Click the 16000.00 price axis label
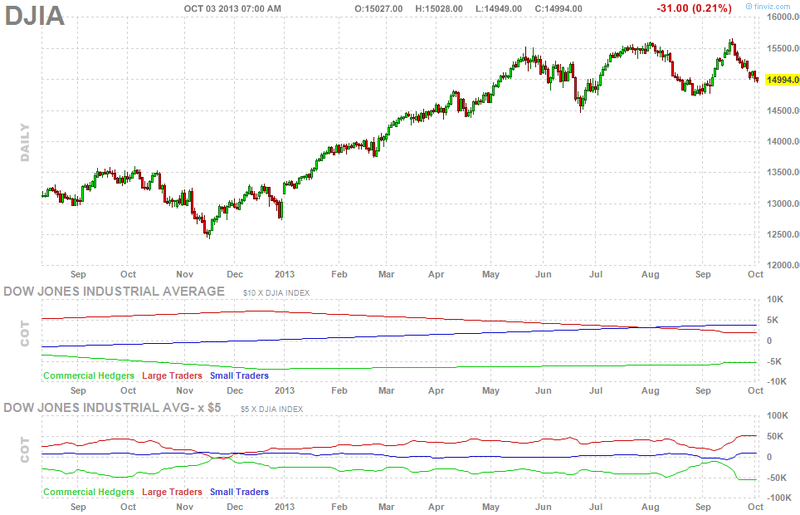Image resolution: width=800 pixels, height=515 pixels. [x=783, y=17]
